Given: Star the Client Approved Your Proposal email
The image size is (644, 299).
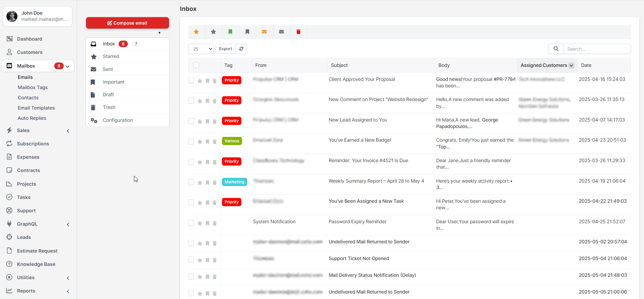Looking at the screenshot, I should (200, 81).
